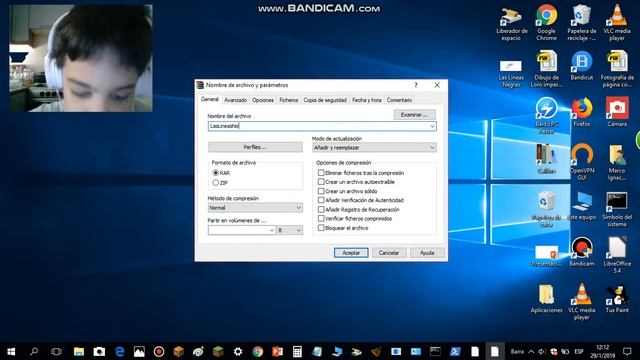Select the Dibujo de Loro PDF icon
This screenshot has width=640, height=360.
[x=547, y=69]
